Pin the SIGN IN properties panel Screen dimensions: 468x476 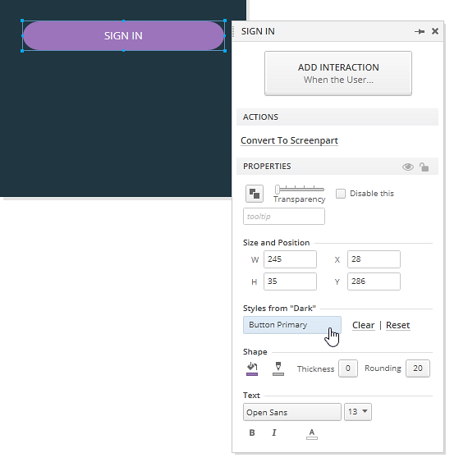click(x=420, y=31)
